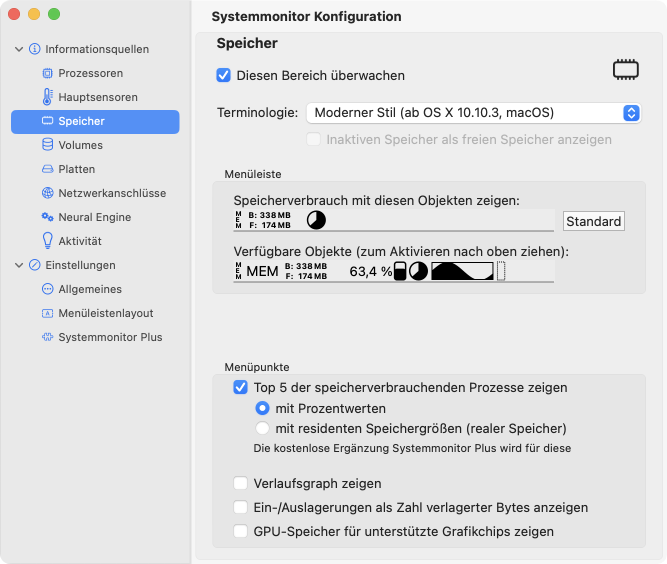
Task: Select the history graph object
Action: [x=462, y=271]
